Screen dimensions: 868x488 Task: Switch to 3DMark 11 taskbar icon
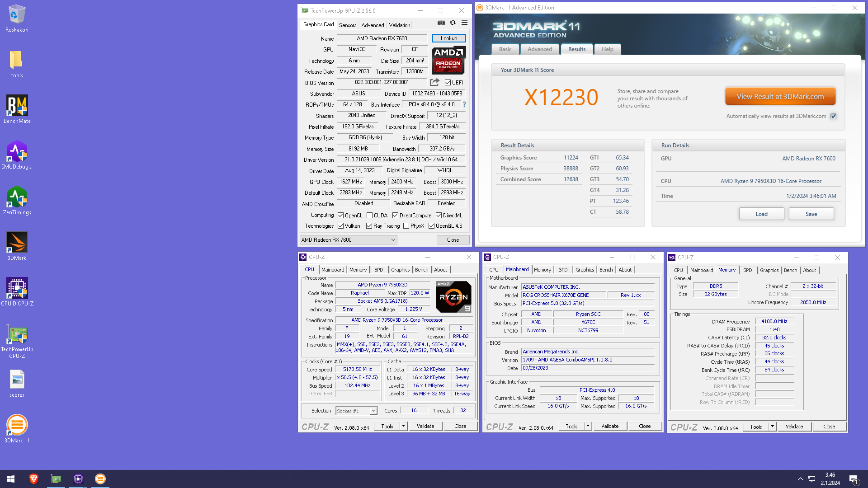tap(100, 479)
